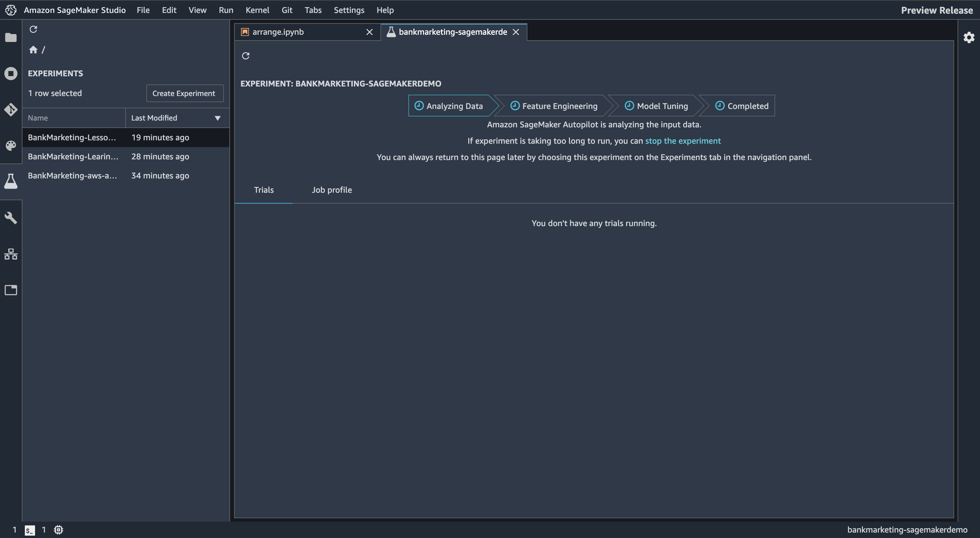Click the Model Tuning step
Image resolution: width=980 pixels, height=538 pixels.
click(656, 106)
